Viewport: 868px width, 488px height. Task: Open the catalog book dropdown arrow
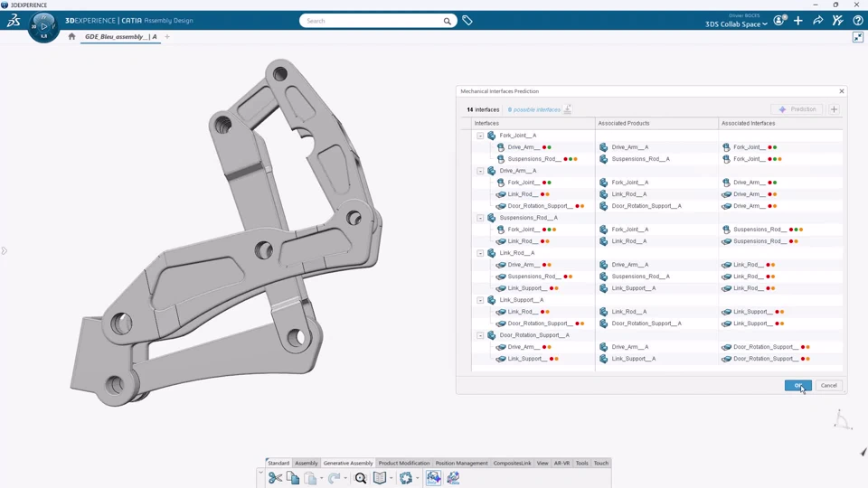tap(391, 479)
